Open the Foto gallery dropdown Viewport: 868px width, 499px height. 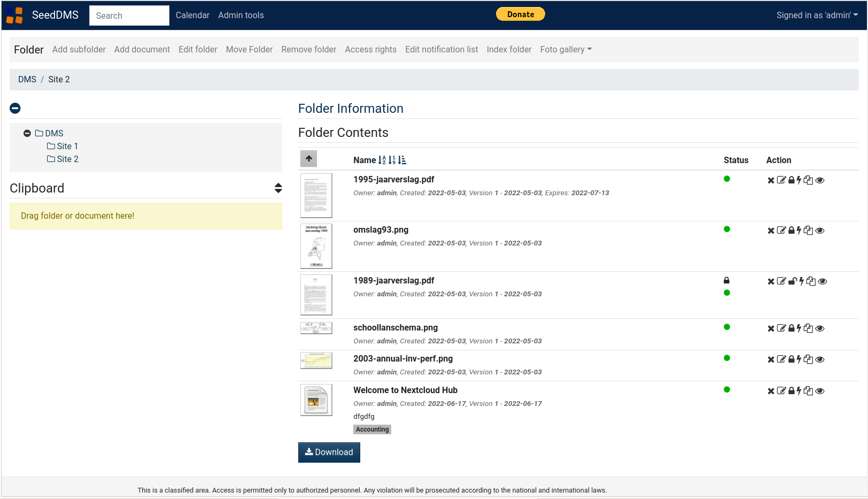click(x=565, y=49)
